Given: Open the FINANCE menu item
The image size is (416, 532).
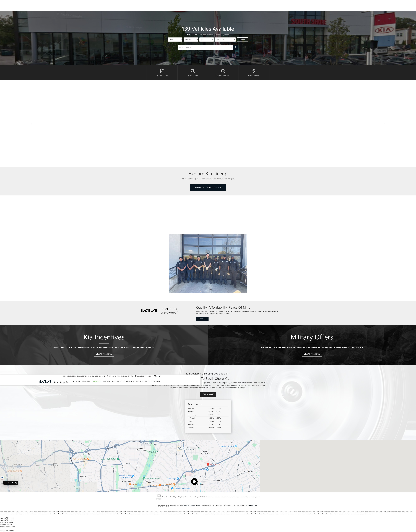Looking at the screenshot, I should click(139, 381).
